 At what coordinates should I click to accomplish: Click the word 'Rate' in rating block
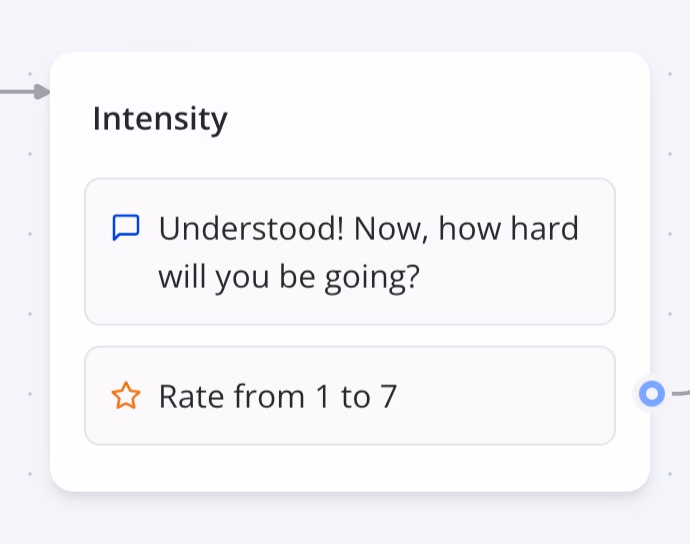(x=191, y=397)
